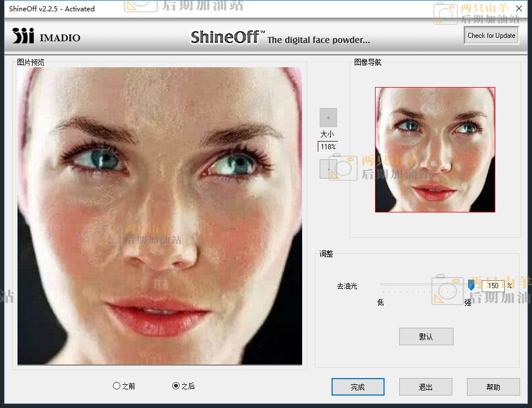The width and height of the screenshot is (532, 408).
Task: Focus the 150 percent value field
Action: point(492,286)
